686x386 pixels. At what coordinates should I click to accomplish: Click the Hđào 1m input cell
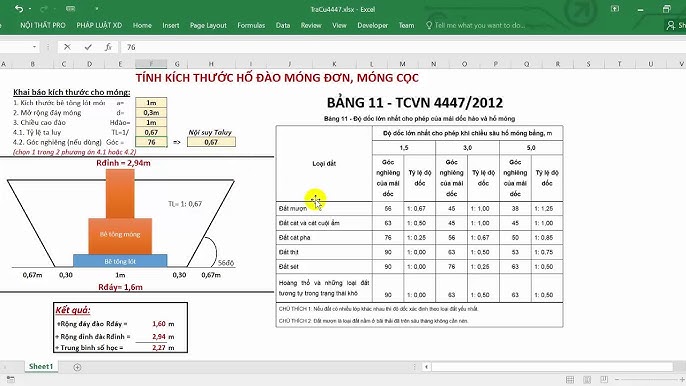tap(151, 123)
